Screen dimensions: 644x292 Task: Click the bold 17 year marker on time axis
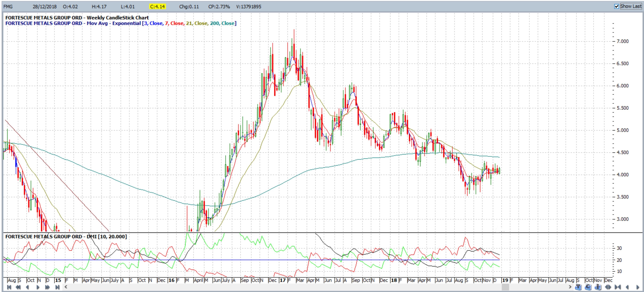point(283,280)
